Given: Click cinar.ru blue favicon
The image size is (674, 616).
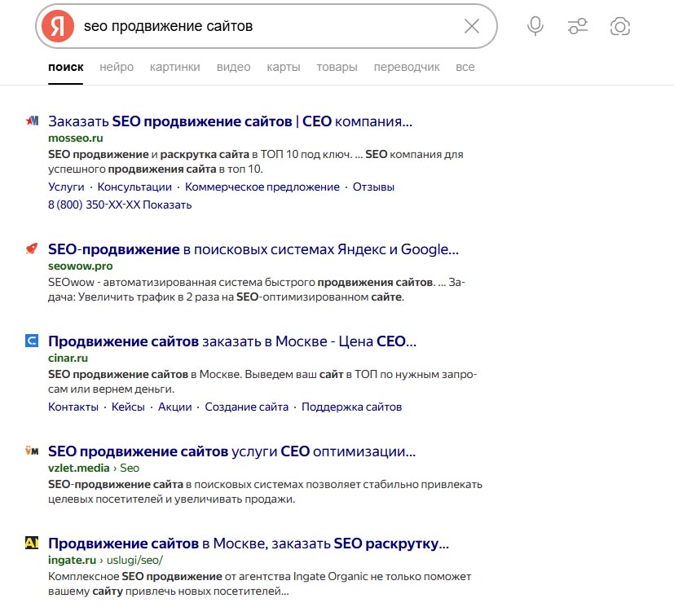Looking at the screenshot, I should pos(32,341).
